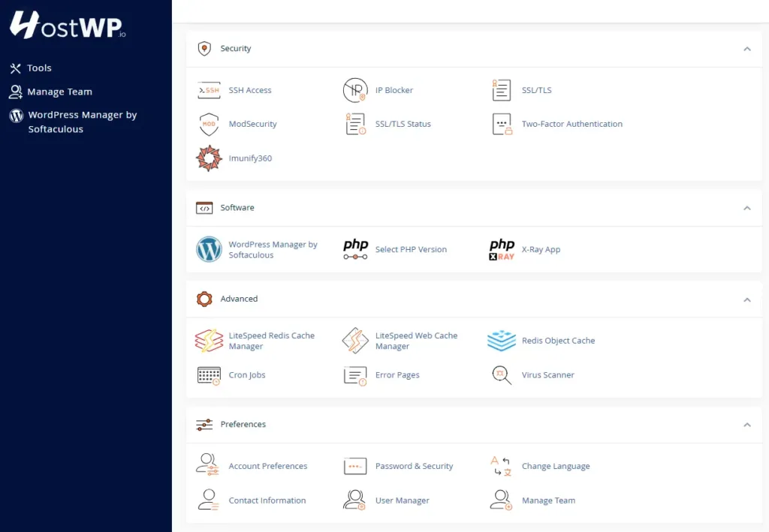
Task: Click the sidebar WordPress logo icon
Action: 17,116
